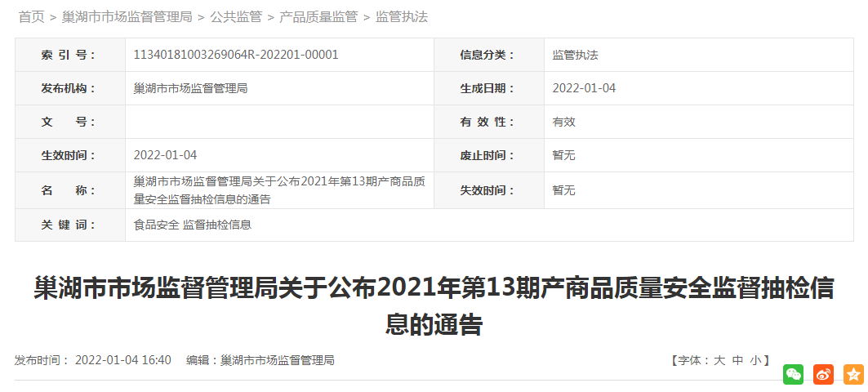The width and height of the screenshot is (868, 392).
Task: Click 信息分类 value 监管执法
Action: (x=575, y=55)
